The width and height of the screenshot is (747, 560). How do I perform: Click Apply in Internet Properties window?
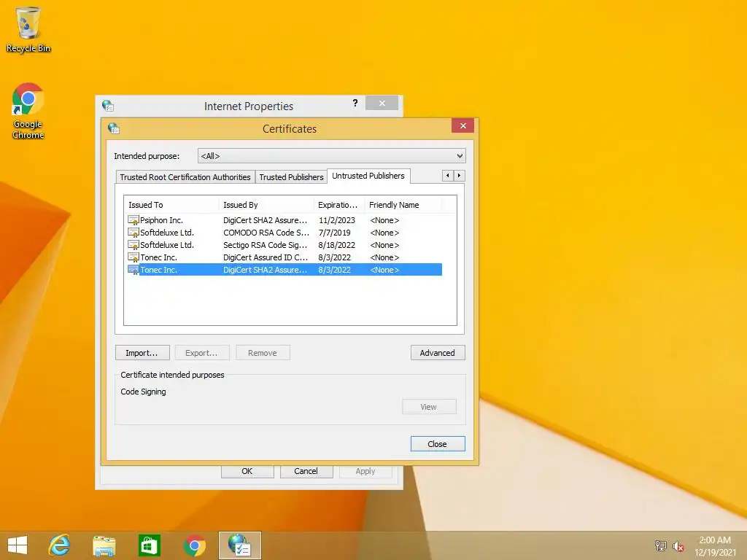click(365, 471)
